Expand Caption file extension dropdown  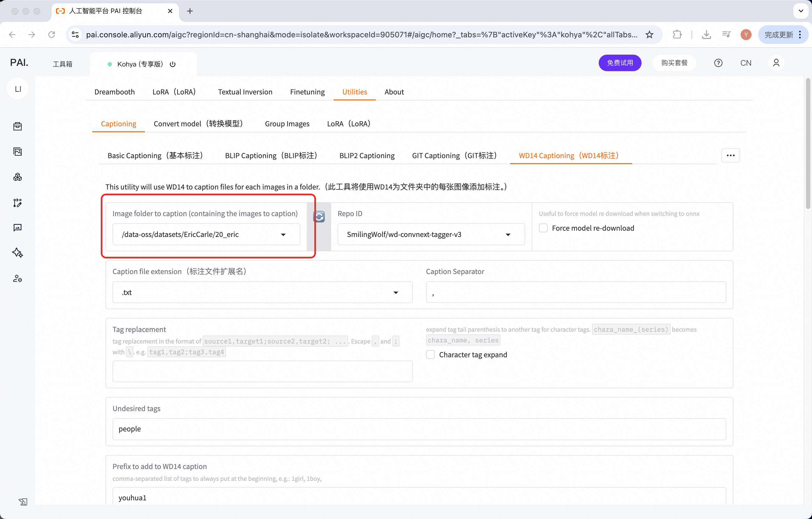(396, 292)
